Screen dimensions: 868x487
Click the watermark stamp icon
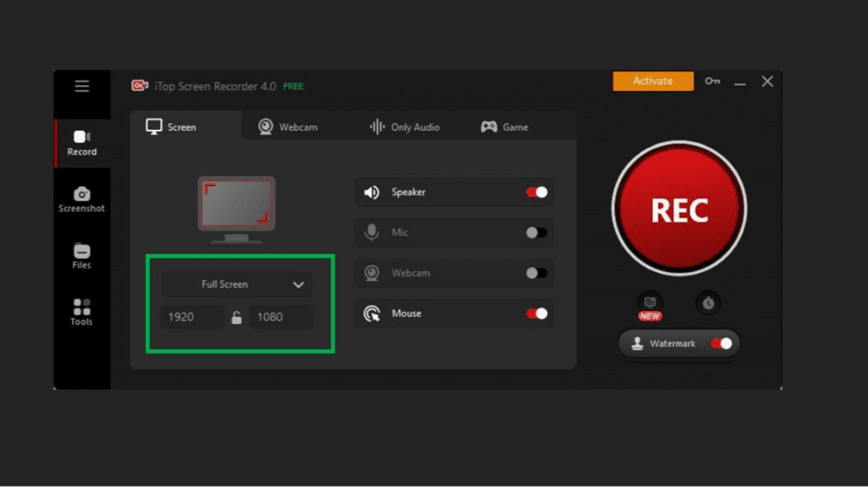coord(637,344)
